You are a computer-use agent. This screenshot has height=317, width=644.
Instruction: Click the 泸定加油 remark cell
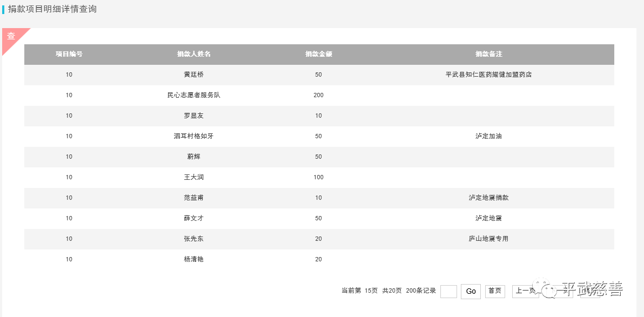coord(489,136)
